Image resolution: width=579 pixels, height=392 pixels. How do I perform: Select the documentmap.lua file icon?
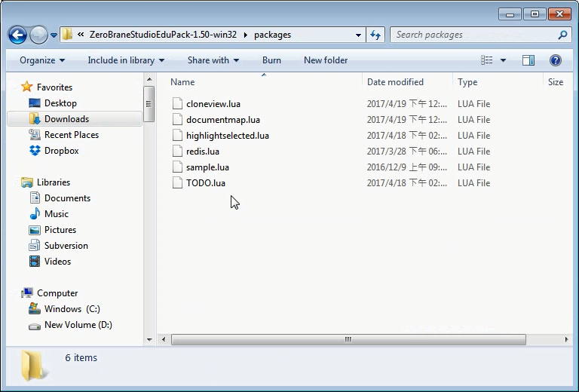[x=178, y=120]
